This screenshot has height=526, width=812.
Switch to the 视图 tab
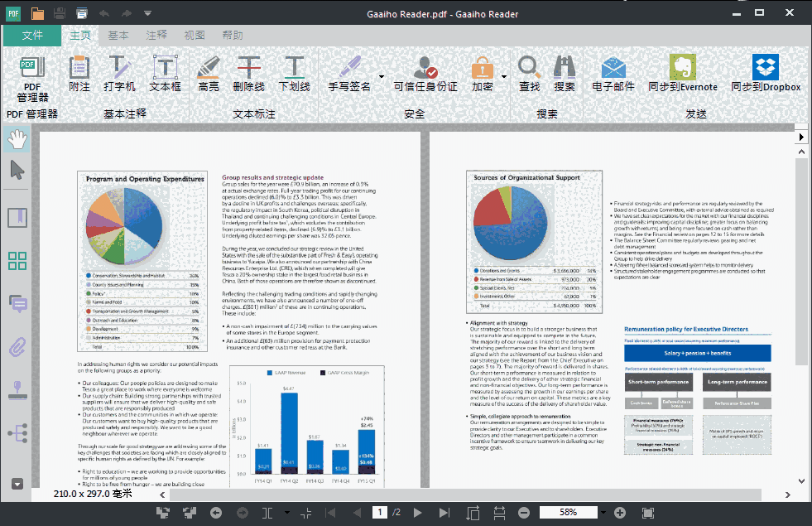pyautogui.click(x=195, y=36)
